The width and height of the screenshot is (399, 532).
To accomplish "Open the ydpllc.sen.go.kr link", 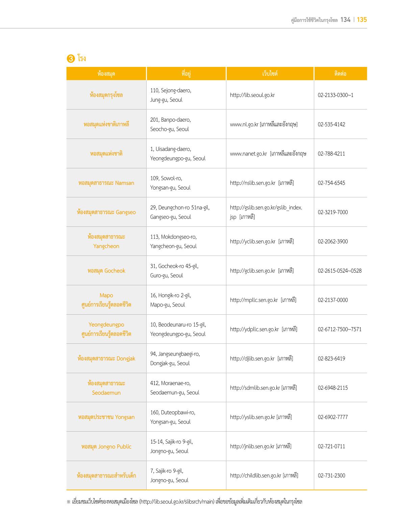I will pyautogui.click(x=254, y=329).
